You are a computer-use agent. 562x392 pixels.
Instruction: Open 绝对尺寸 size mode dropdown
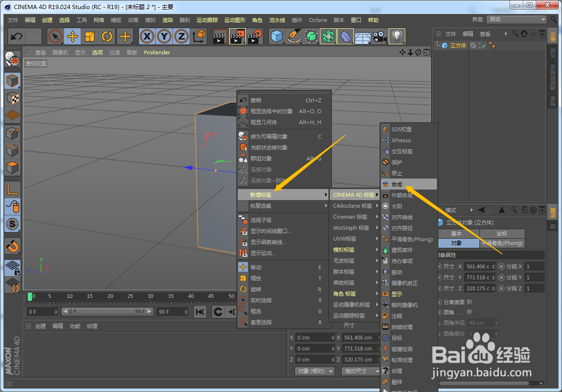coord(360,371)
